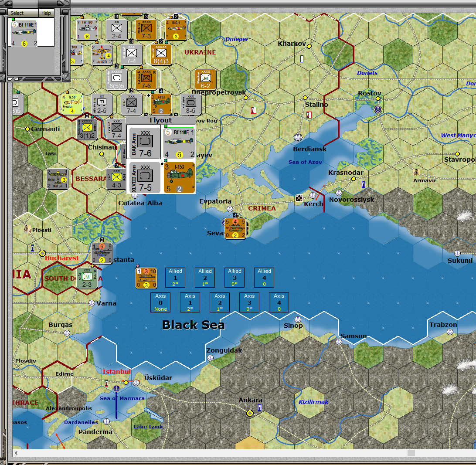Select the Stuka Ju 87D air counter
Viewport: 476px width, 465px height.
pos(102,54)
